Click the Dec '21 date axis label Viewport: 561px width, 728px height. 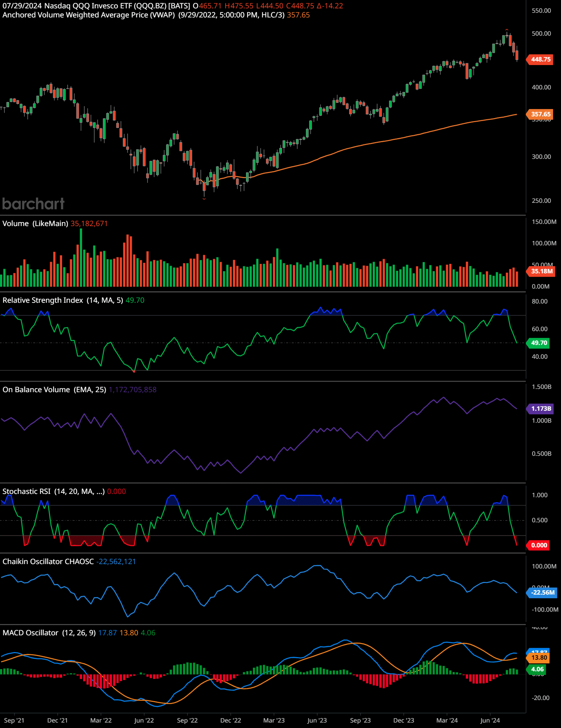click(57, 720)
